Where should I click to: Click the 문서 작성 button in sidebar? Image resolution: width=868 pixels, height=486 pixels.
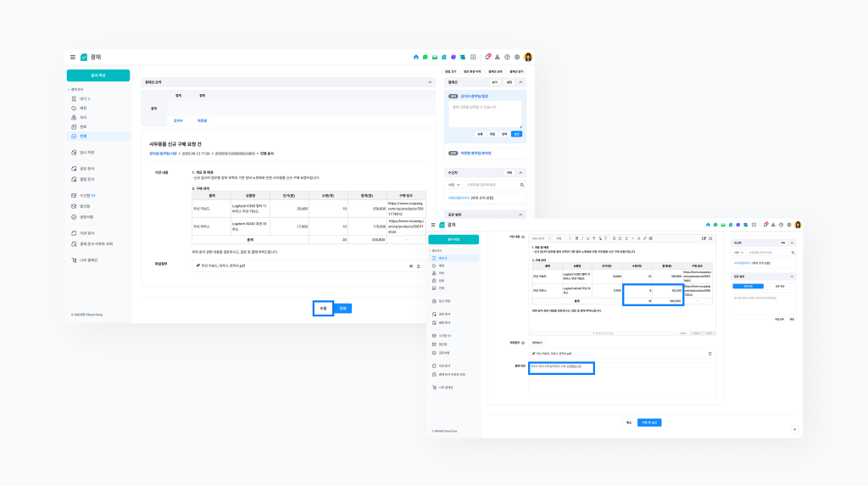98,75
